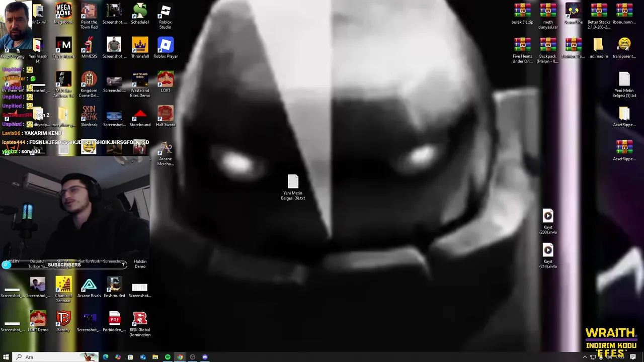The width and height of the screenshot is (644, 362).
Task: Click the Ara taskbar search box
Action: [x=55, y=357]
